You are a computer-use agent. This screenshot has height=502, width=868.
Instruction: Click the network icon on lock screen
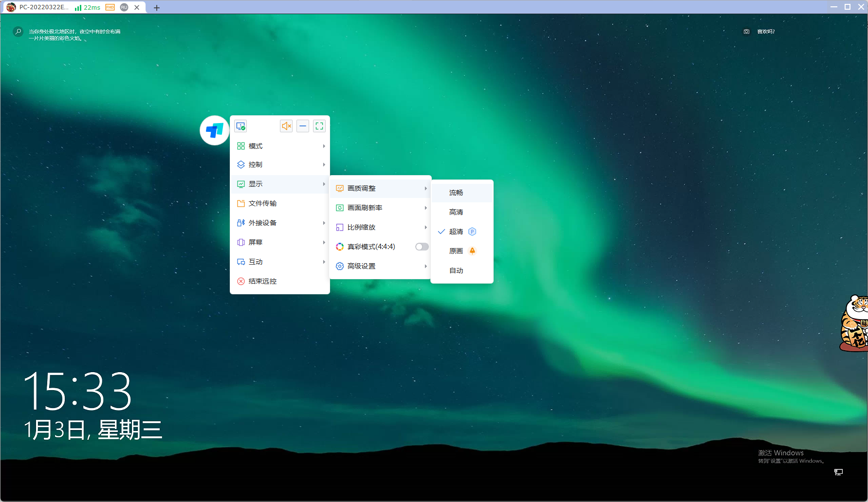click(x=838, y=472)
